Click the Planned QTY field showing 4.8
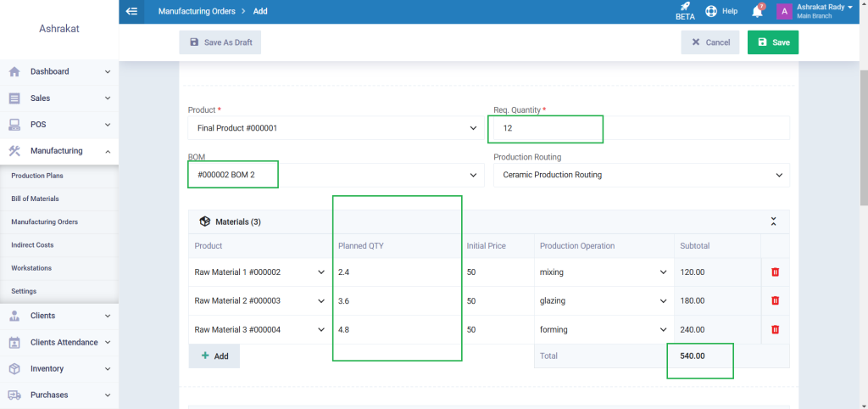This screenshot has height=409, width=868. click(397, 330)
